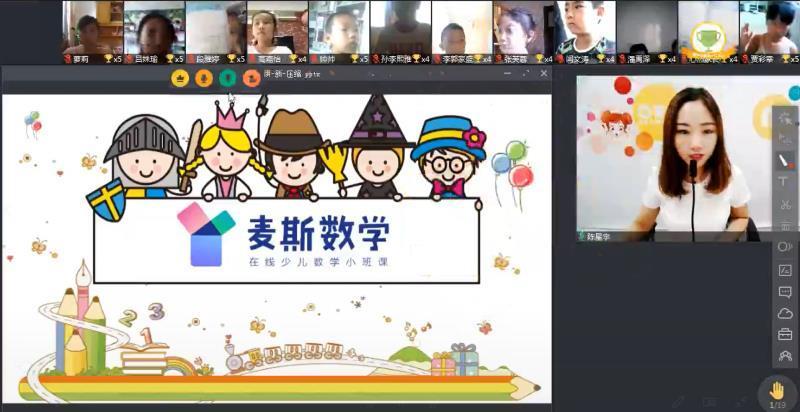Toggle the camera video icon in sidebar
Image resolution: width=800 pixels, height=412 pixels.
pyautogui.click(x=785, y=247)
